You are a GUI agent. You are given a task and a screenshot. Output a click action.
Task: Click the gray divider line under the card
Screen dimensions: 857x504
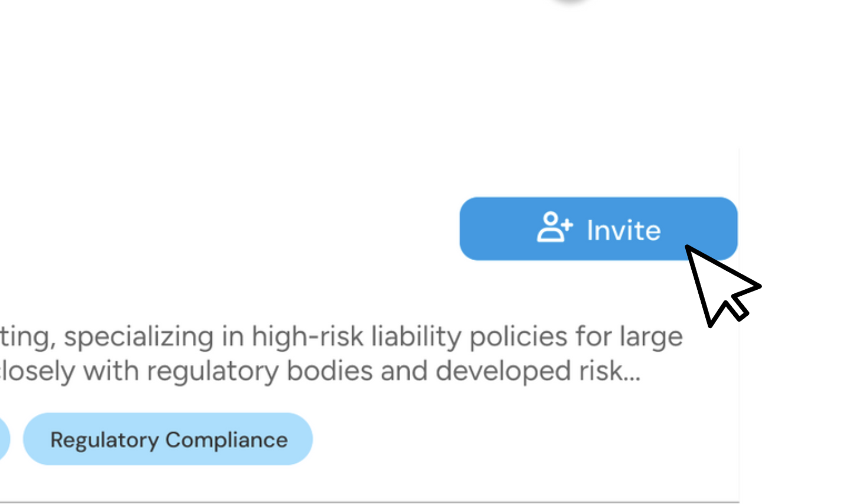[x=369, y=502]
